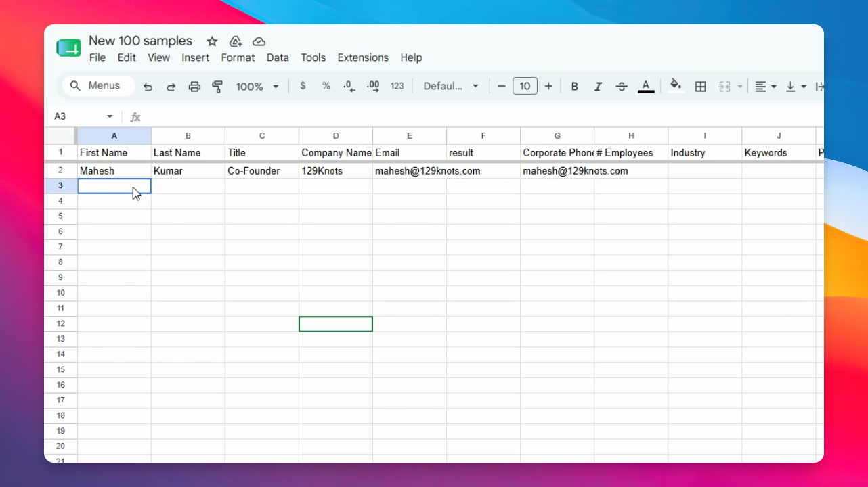Expand the 100% zoom dropdown
Image resolution: width=868 pixels, height=487 pixels.
(x=257, y=87)
